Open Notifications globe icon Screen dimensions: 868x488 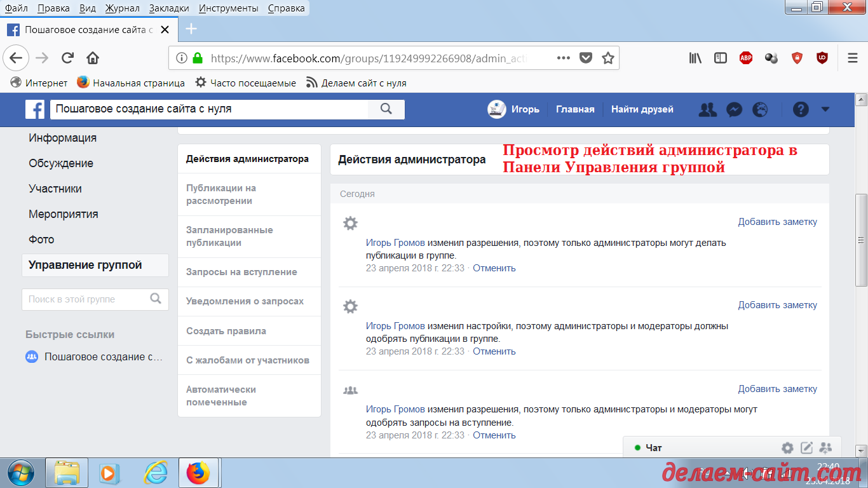tap(761, 109)
